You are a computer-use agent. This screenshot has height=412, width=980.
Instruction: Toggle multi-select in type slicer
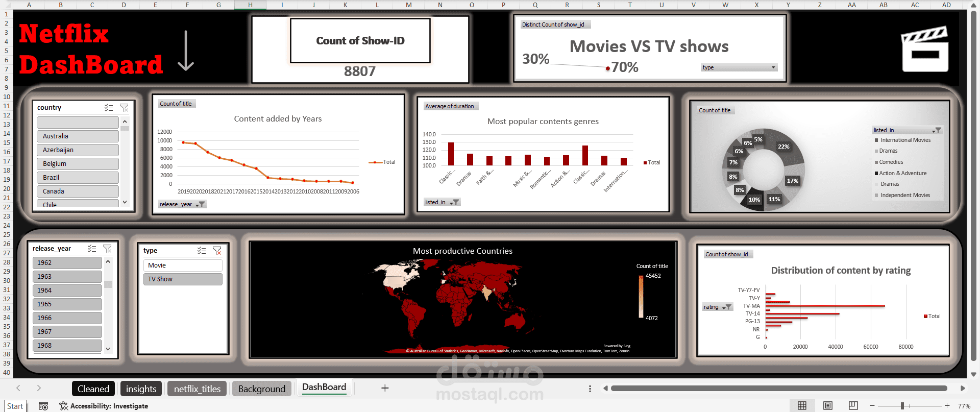(202, 251)
